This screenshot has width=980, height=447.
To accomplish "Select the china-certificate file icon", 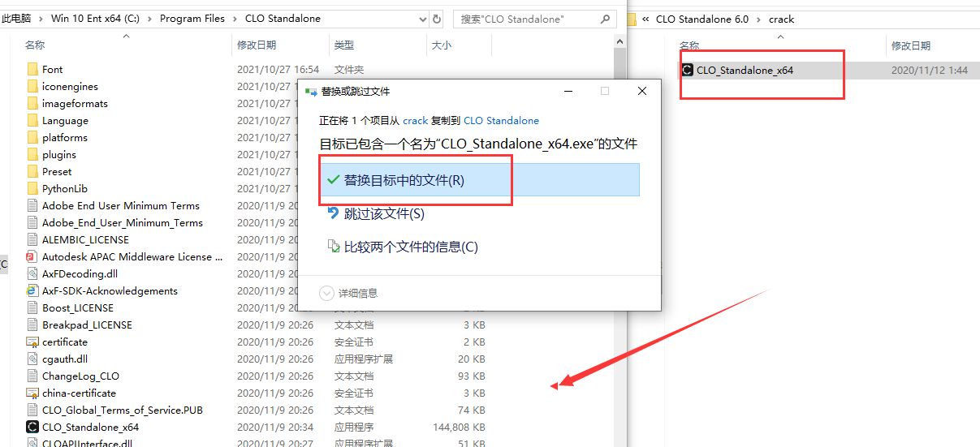I will pyautogui.click(x=32, y=393).
